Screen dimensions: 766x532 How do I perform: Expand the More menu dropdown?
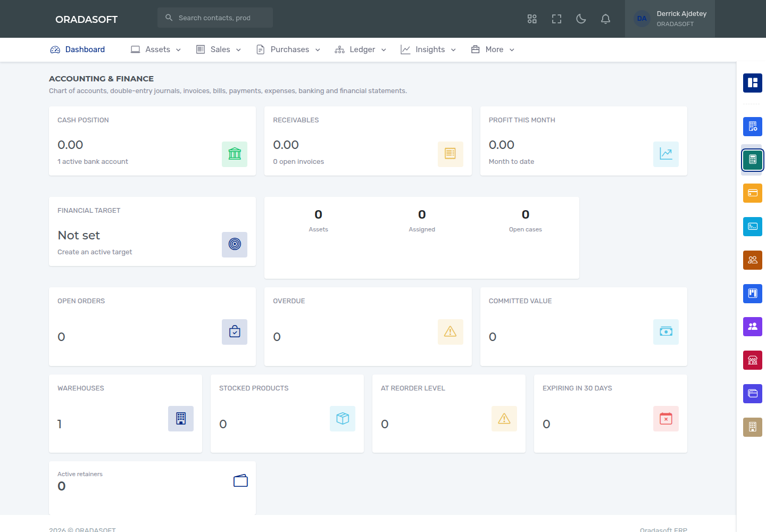[x=493, y=49]
